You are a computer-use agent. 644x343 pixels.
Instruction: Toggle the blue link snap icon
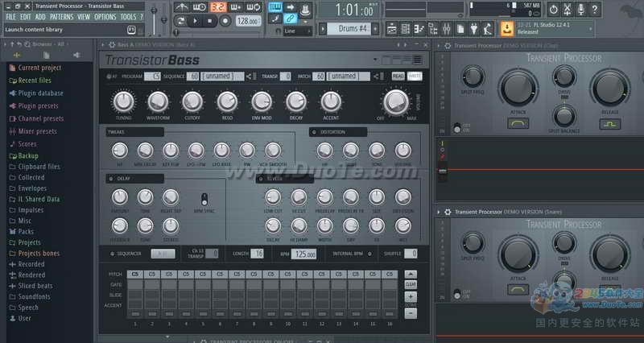click(x=290, y=19)
